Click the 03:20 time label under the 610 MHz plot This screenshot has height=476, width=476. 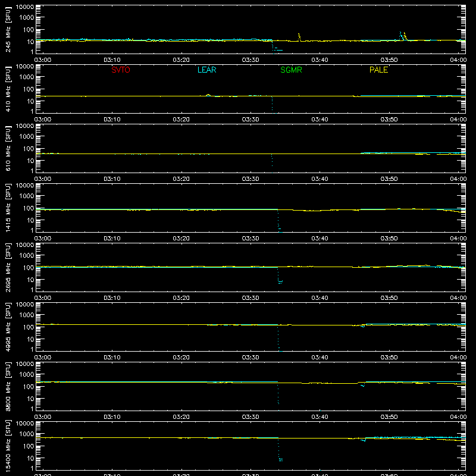pos(181,179)
